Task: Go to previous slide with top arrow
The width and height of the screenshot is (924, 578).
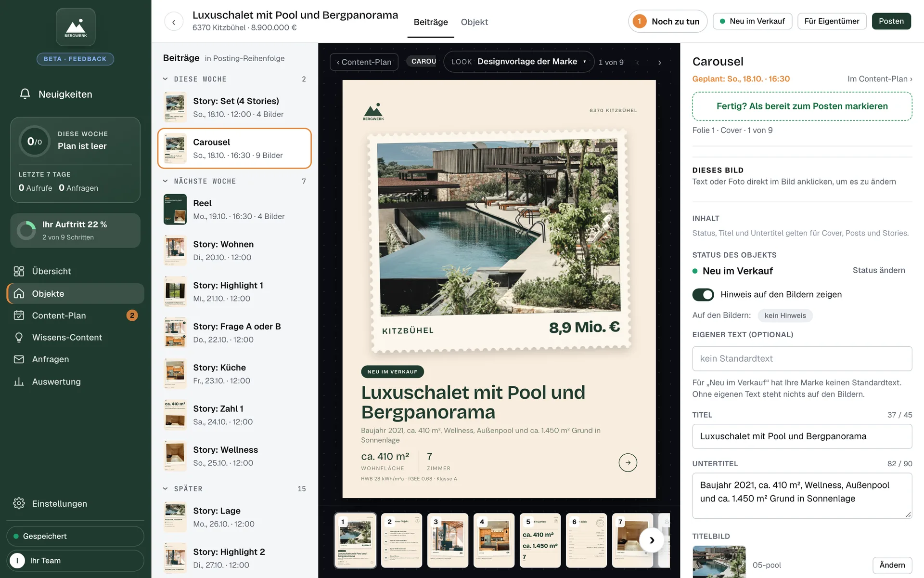Action: click(638, 63)
